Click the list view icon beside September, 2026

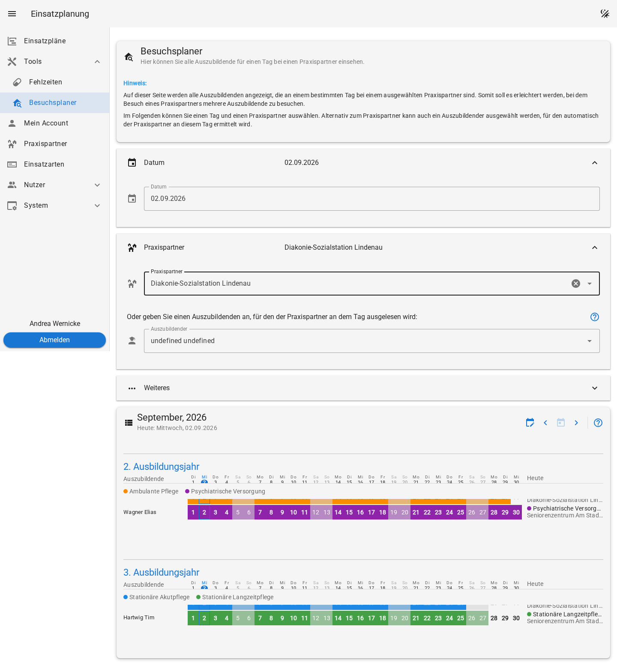[129, 423]
